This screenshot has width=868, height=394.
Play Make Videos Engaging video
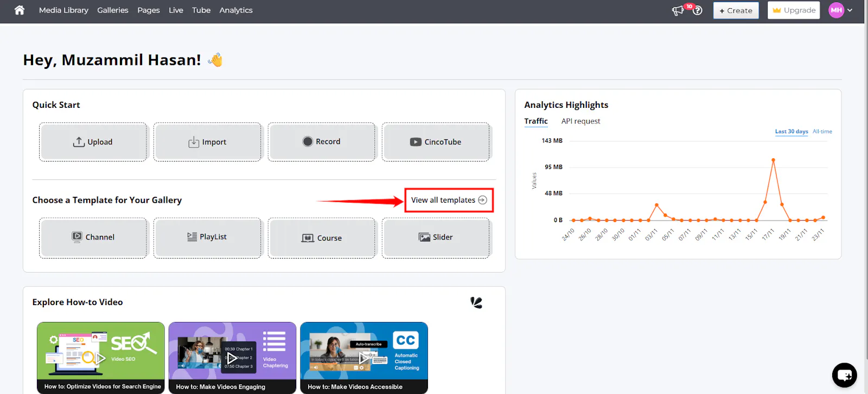(232, 358)
